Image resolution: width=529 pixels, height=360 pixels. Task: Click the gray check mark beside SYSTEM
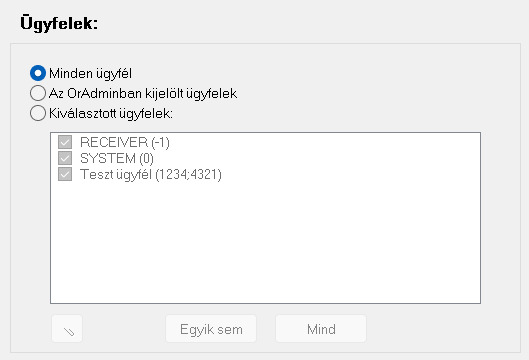click(65, 158)
